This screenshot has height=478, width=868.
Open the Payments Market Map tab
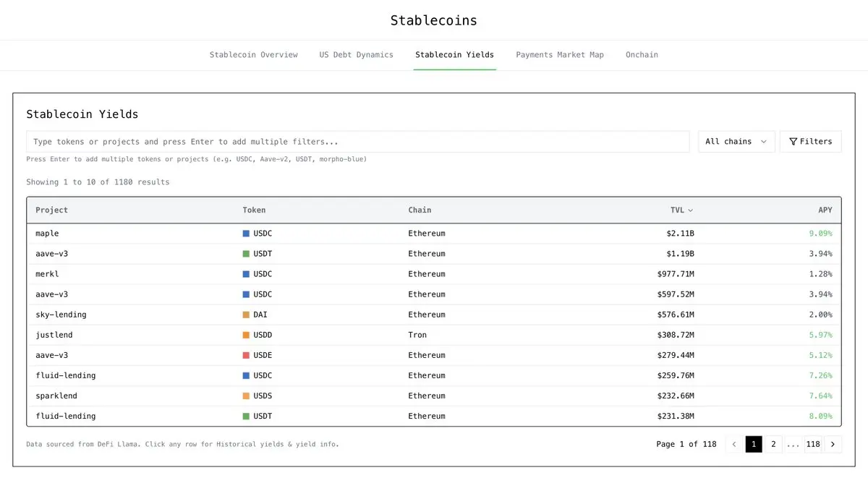[x=560, y=55]
